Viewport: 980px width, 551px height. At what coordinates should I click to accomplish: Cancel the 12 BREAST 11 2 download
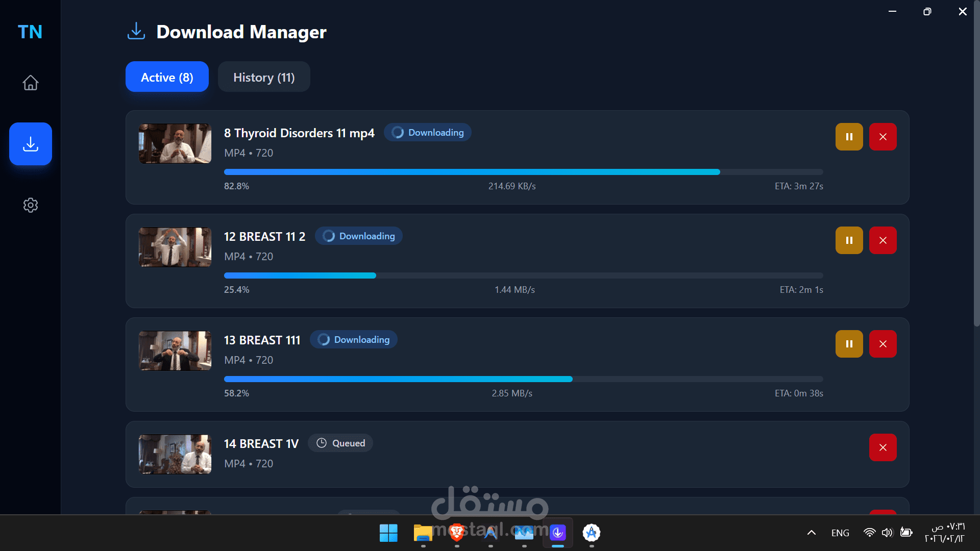(x=883, y=240)
